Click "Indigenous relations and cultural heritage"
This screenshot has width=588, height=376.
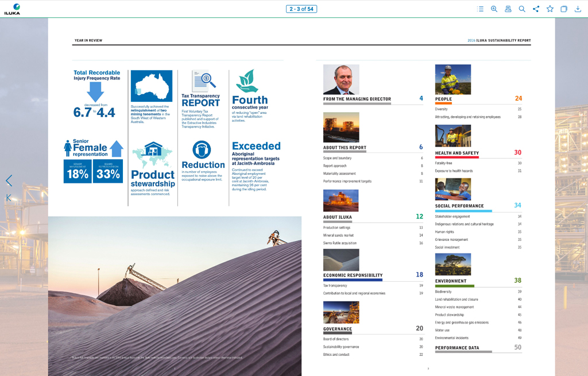click(x=464, y=224)
